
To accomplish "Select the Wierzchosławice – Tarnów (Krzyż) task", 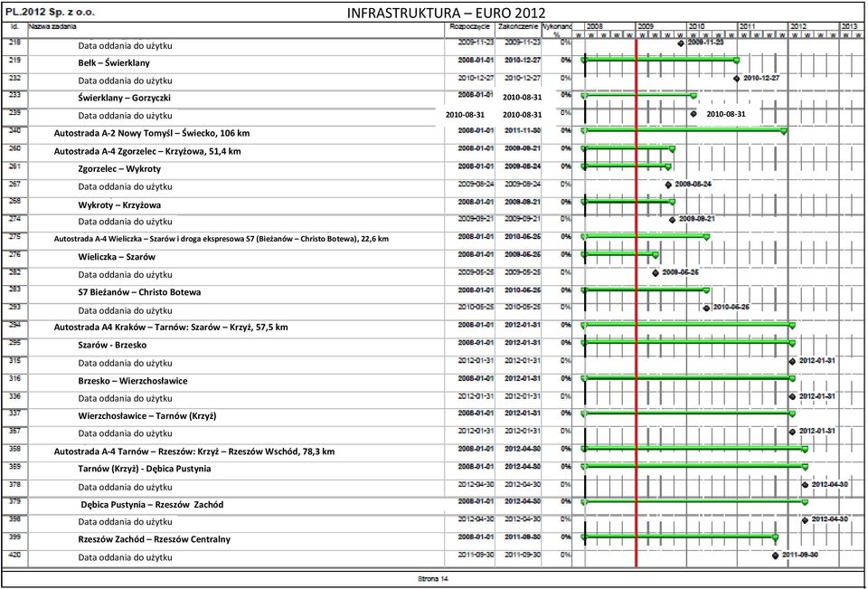I will [x=146, y=417].
